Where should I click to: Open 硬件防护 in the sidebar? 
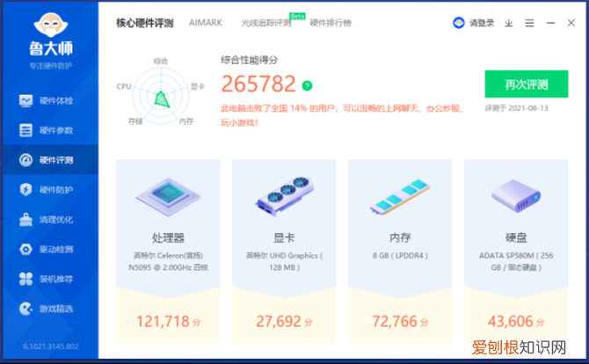[x=51, y=190]
